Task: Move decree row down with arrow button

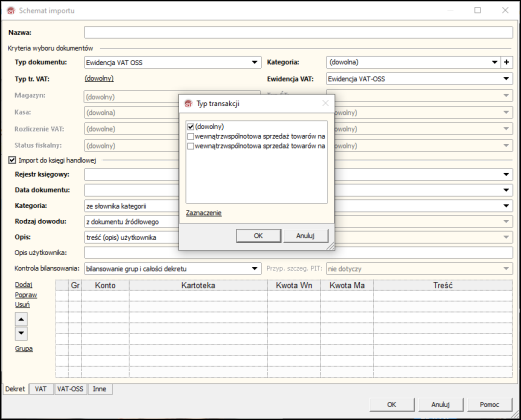Action: 21,333
